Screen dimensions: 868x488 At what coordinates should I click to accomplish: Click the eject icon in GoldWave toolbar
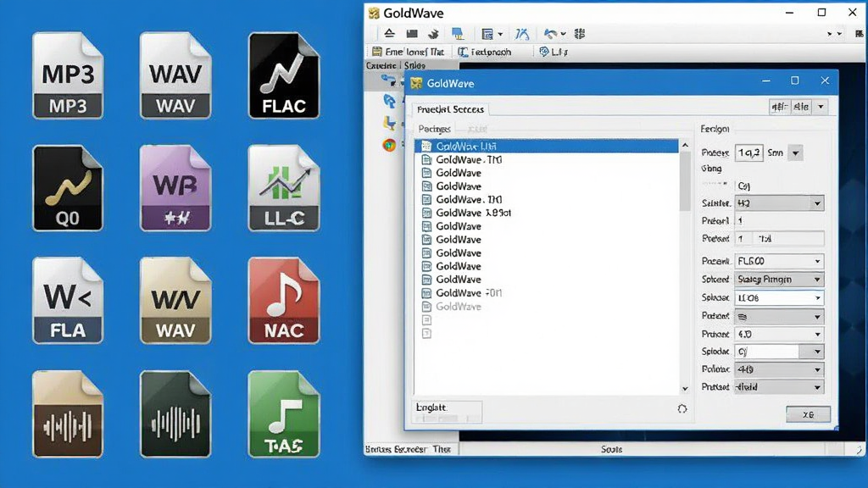pyautogui.click(x=390, y=34)
